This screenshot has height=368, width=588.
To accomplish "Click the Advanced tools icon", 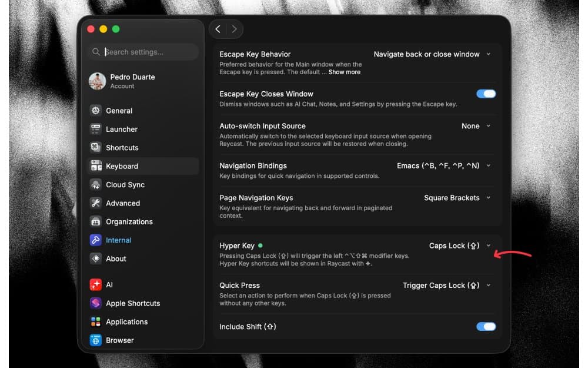I will click(96, 203).
